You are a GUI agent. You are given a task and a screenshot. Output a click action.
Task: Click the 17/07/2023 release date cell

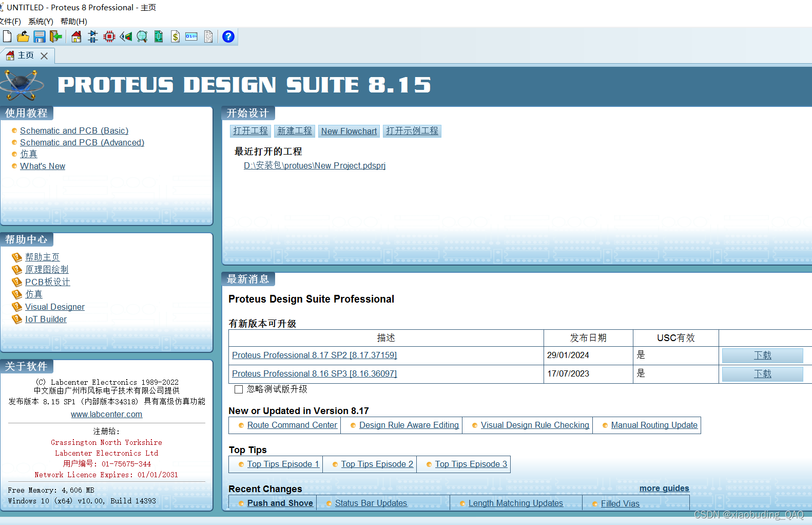click(x=588, y=374)
